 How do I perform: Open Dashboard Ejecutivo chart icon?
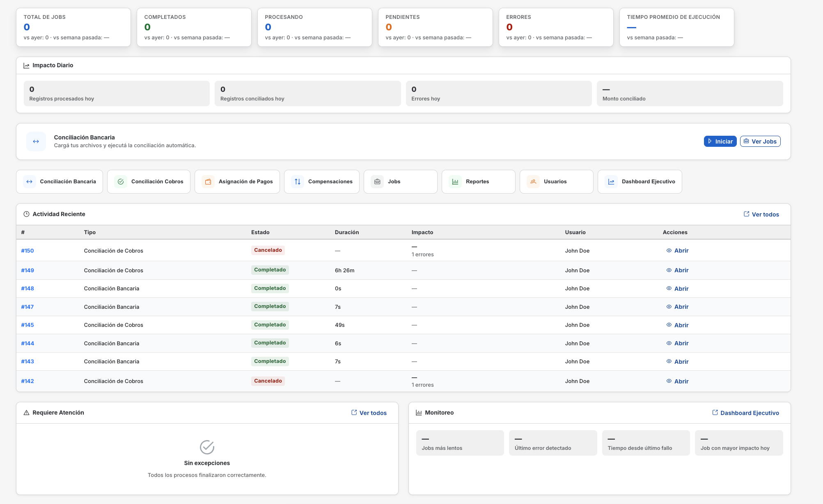(x=611, y=181)
